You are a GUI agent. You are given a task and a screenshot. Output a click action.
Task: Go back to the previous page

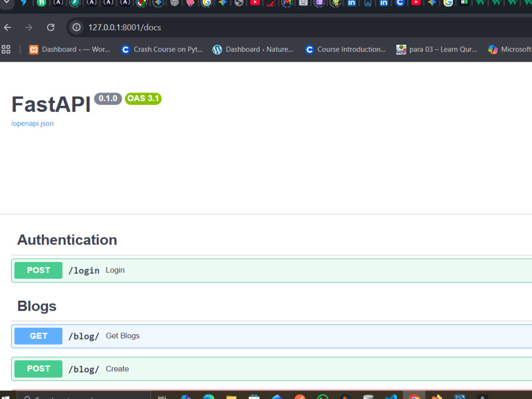point(7,28)
